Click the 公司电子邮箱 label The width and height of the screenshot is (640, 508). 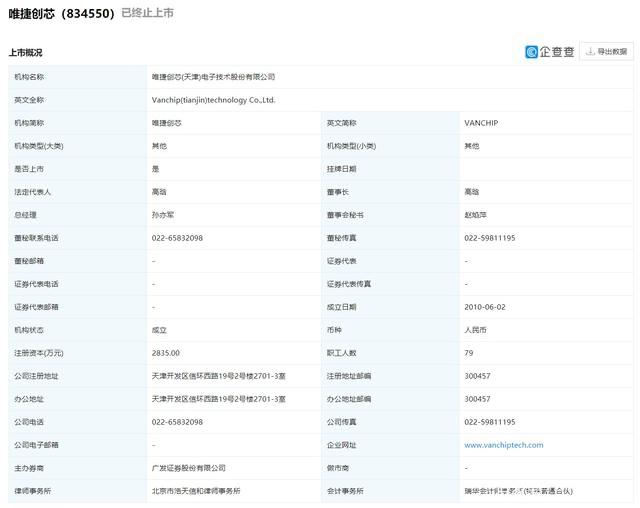36,445
